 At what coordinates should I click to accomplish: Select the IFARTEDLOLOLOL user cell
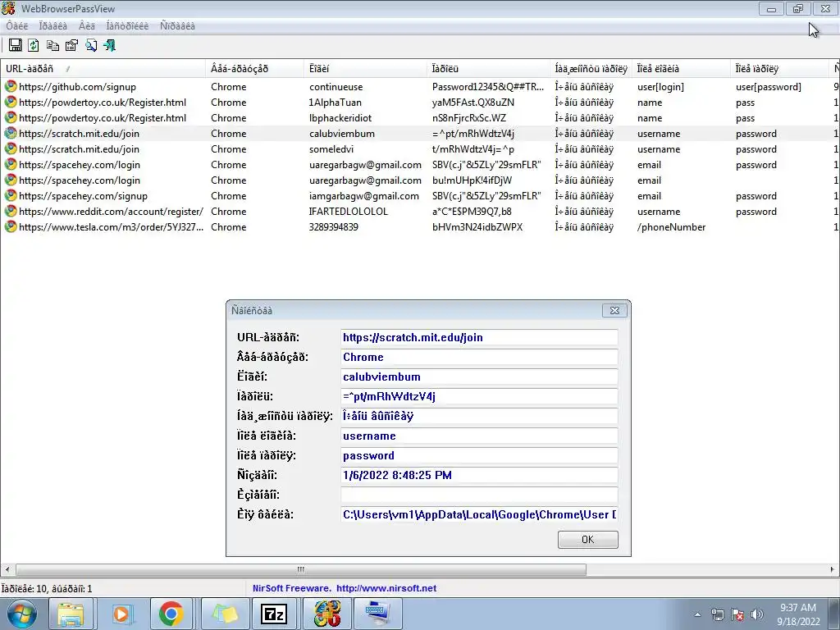click(348, 211)
